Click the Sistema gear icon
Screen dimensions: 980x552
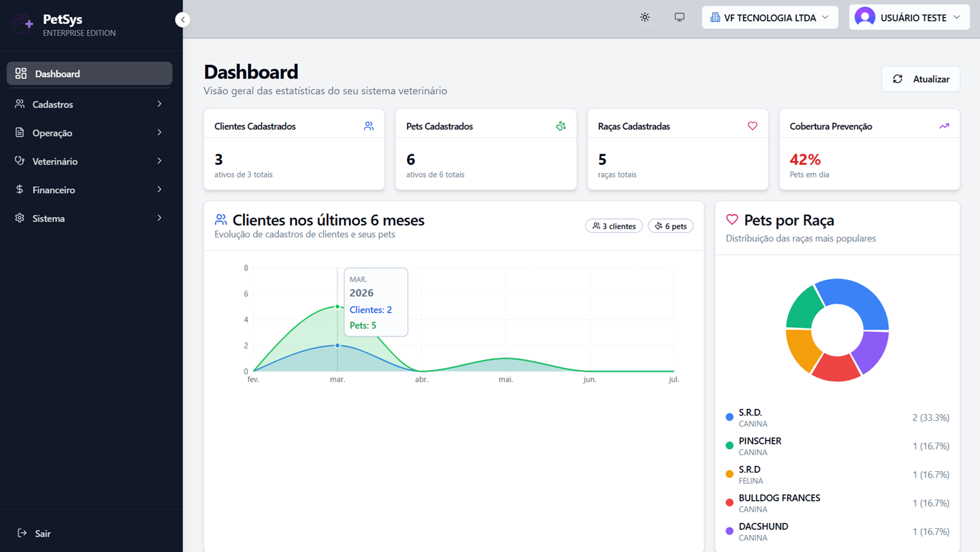coord(20,218)
